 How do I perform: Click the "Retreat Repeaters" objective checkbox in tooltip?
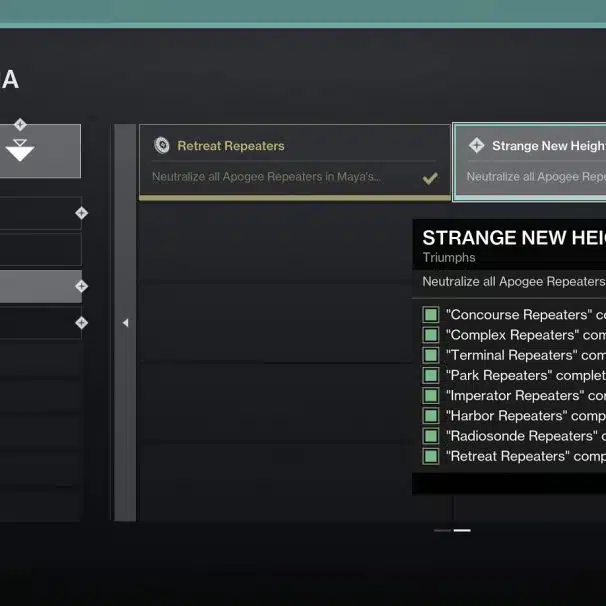(431, 456)
